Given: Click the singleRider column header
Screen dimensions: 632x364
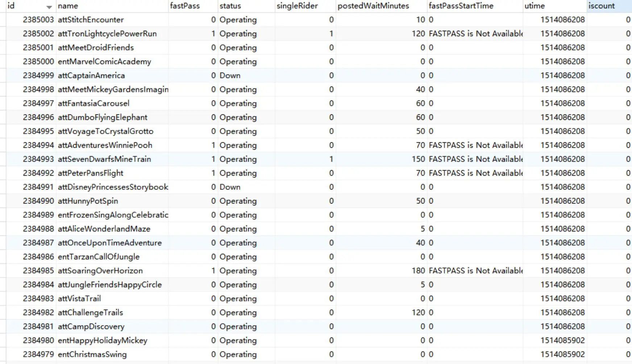Looking at the screenshot, I should [x=305, y=6].
